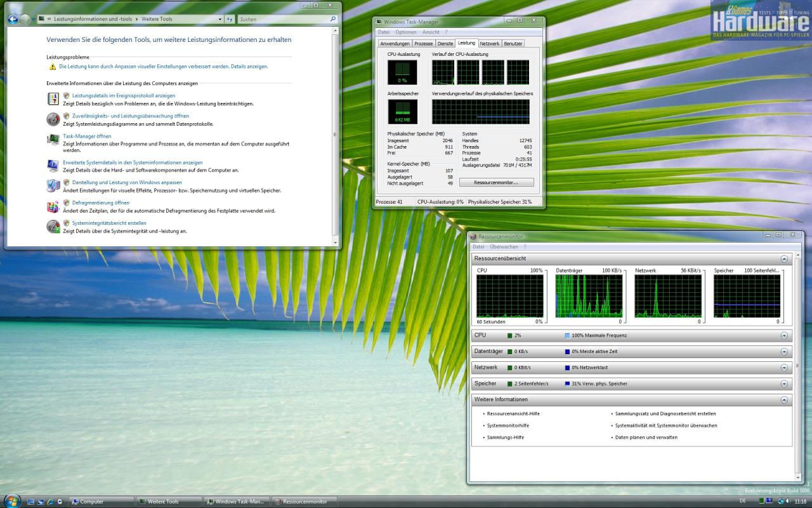Open the Task-Manager öffnen link

(x=87, y=136)
